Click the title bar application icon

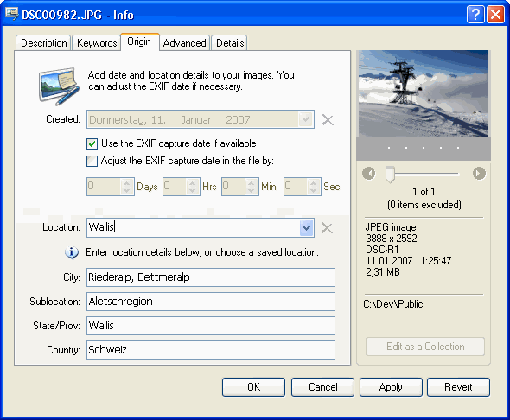tap(12, 14)
